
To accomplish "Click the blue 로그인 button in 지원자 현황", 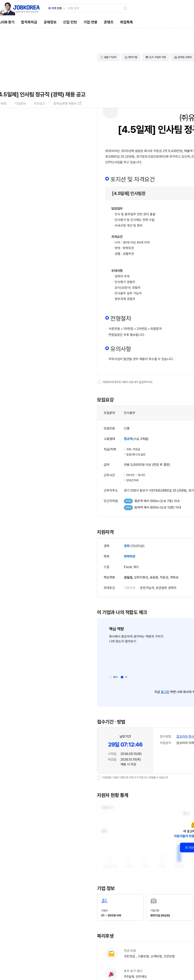I will (x=187, y=848).
